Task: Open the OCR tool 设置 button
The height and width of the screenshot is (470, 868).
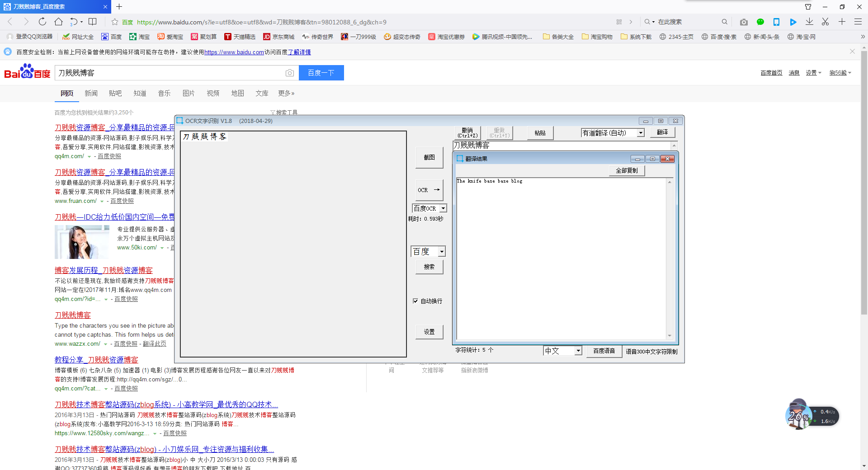Action: pos(429,332)
